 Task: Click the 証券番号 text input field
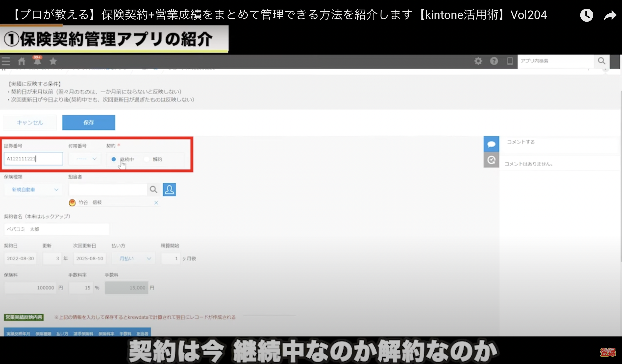[x=33, y=159]
